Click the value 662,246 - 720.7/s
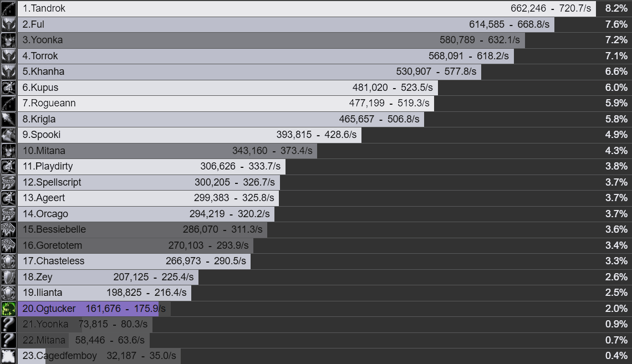 tap(551, 8)
